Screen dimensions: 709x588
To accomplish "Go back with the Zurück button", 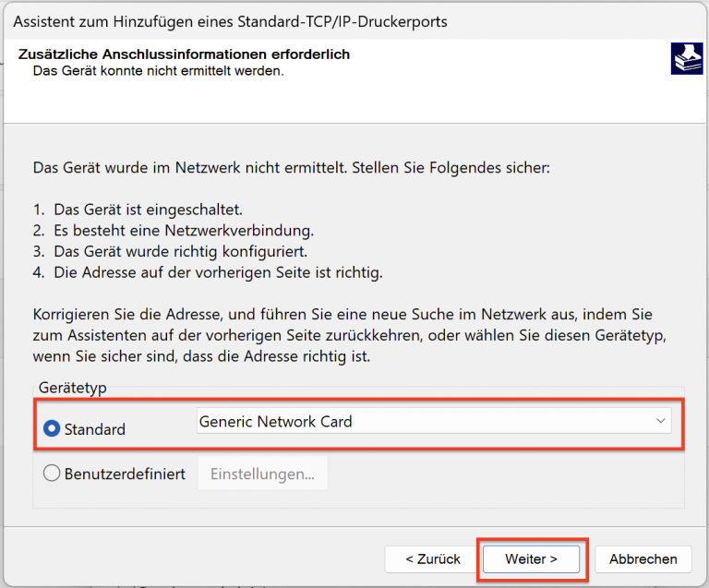I will [x=432, y=558].
